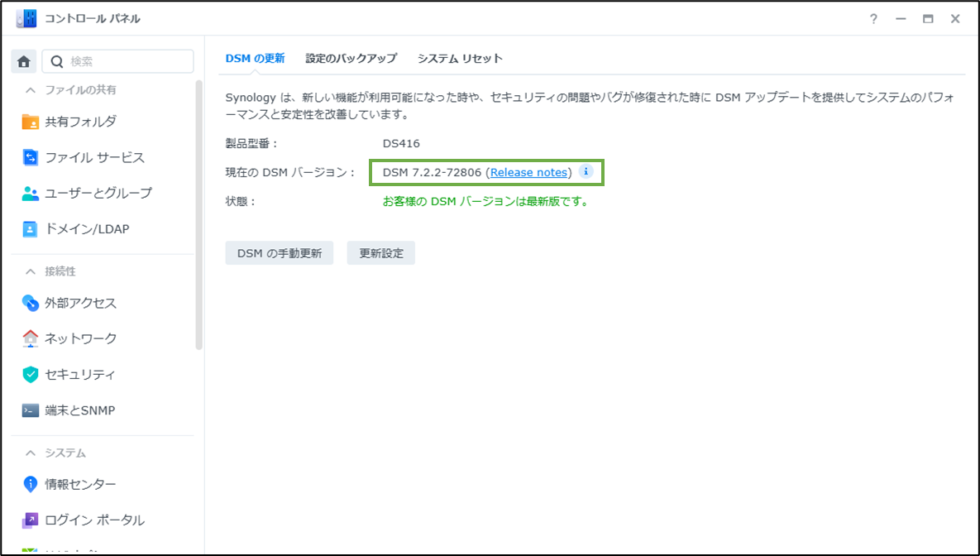Collapse the システム section
The height and width of the screenshot is (556, 980).
coord(30,453)
